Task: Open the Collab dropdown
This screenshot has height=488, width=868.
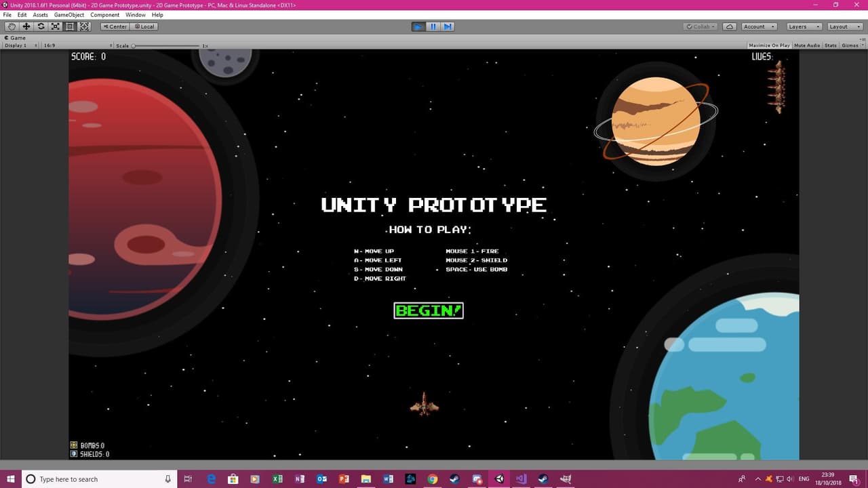Action: pos(701,26)
